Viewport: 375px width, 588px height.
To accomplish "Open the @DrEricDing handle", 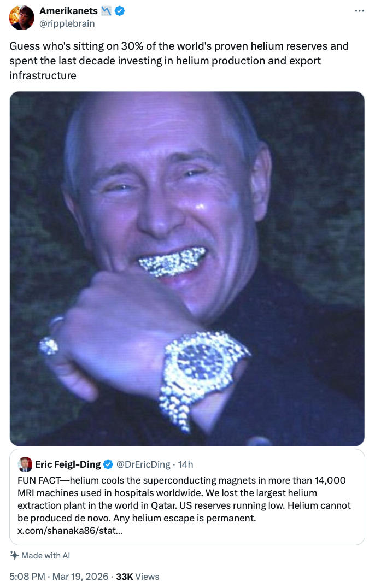I will 144,464.
